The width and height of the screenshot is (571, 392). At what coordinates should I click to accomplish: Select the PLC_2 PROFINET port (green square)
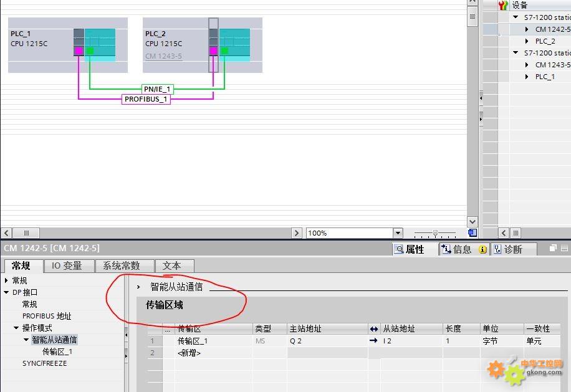pyautogui.click(x=224, y=50)
